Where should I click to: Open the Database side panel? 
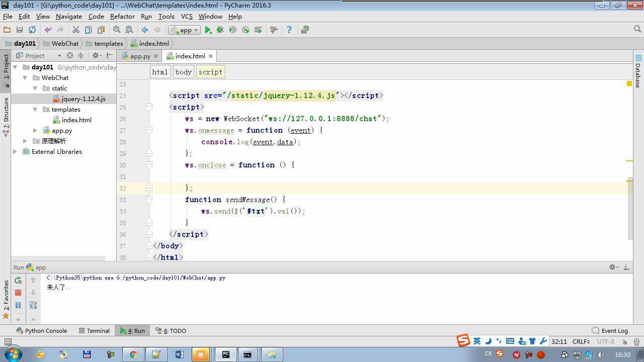(x=638, y=70)
